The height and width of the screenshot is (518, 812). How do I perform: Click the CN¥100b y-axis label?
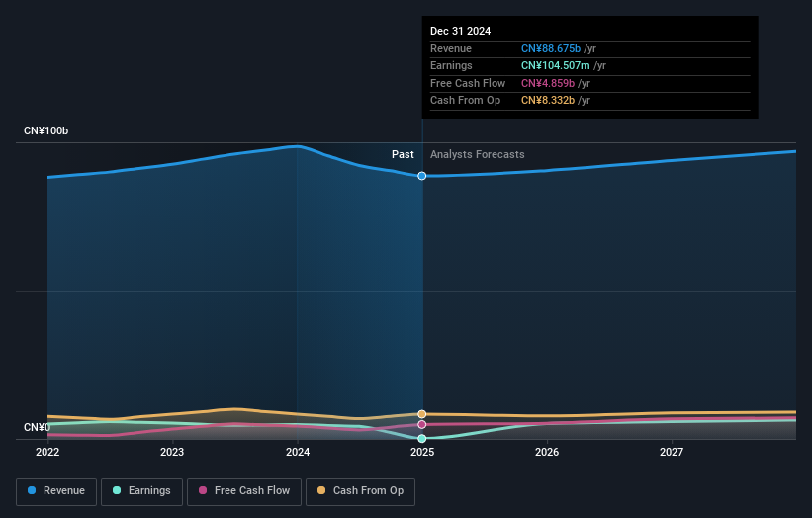[x=46, y=130]
